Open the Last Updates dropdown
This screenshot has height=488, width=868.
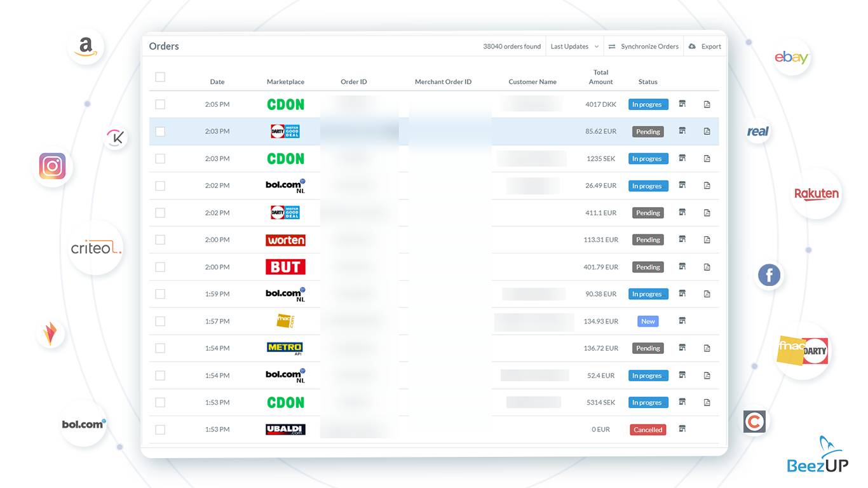click(x=574, y=46)
